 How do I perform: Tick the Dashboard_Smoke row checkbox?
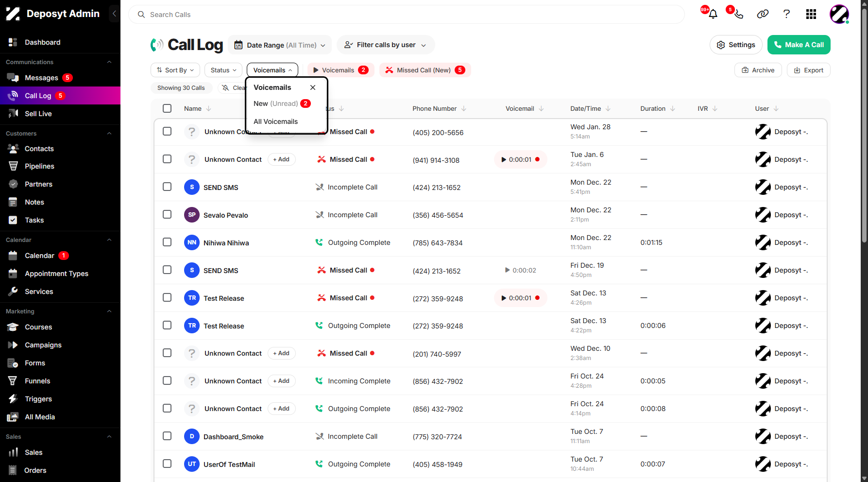coord(167,436)
